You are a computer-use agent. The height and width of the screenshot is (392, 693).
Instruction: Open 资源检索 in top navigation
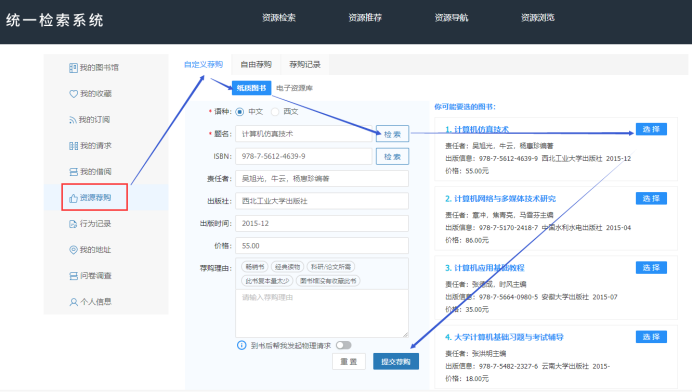pos(279,18)
